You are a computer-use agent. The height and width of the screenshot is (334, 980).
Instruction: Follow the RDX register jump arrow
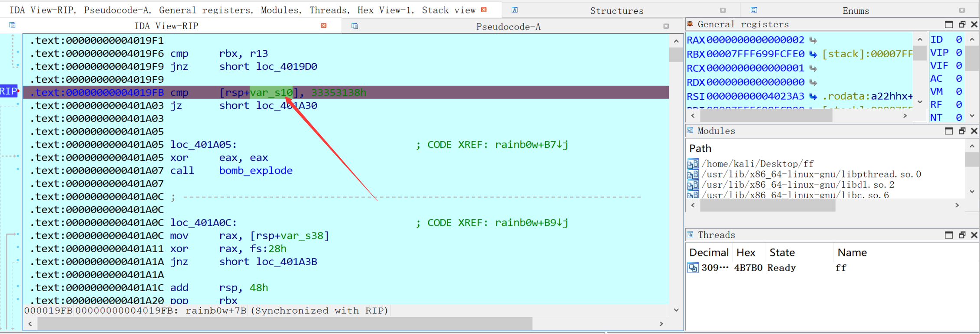tap(813, 82)
